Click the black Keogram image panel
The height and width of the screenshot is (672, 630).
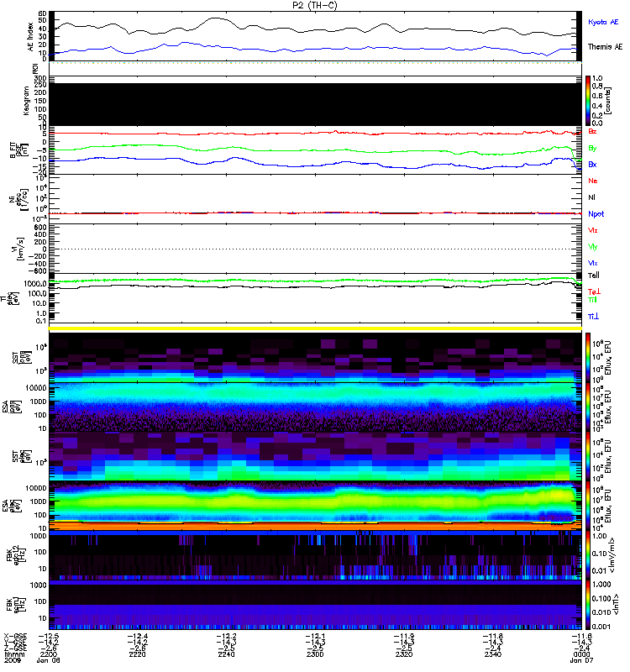(315, 104)
